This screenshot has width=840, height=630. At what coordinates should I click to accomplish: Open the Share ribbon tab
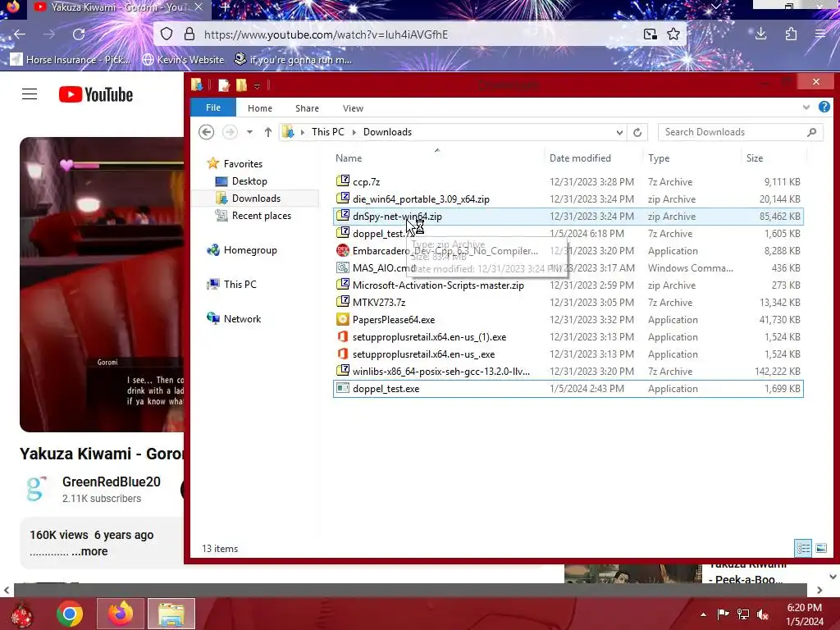click(307, 108)
